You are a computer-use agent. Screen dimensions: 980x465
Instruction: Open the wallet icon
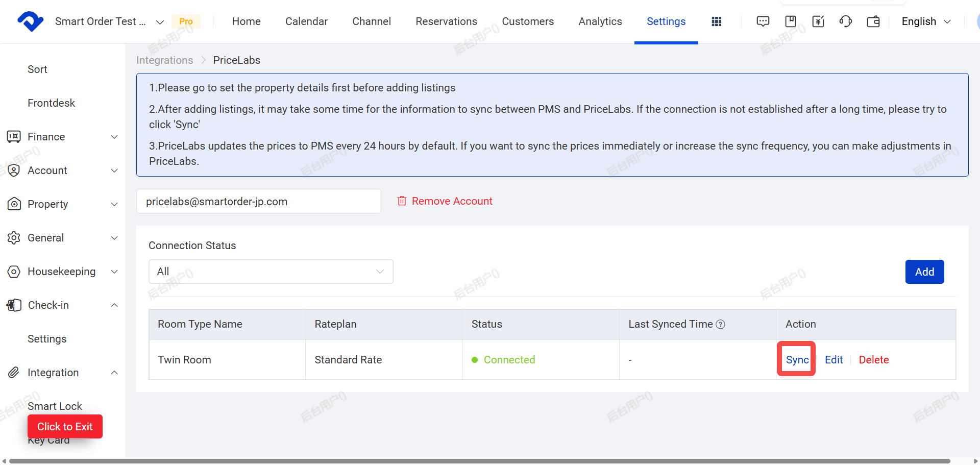pyautogui.click(x=873, y=21)
